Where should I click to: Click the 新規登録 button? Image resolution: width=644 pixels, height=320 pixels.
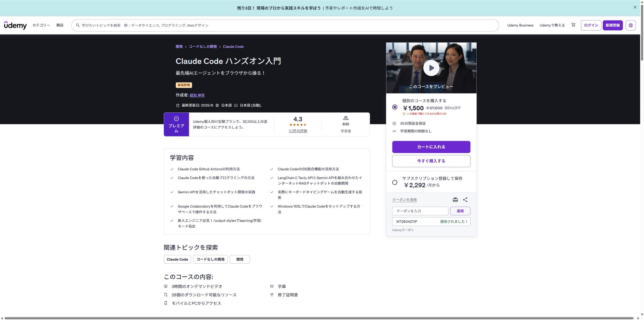(x=612, y=25)
